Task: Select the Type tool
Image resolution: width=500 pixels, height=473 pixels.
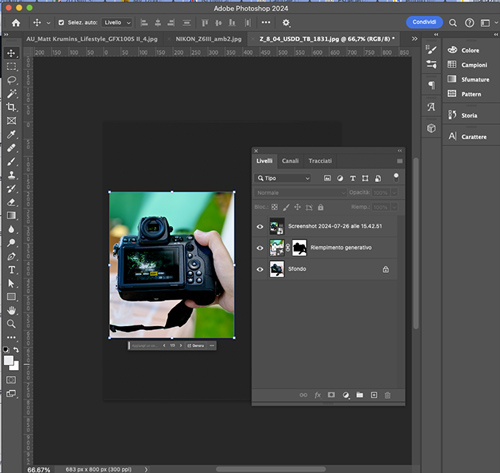Action: 11,270
